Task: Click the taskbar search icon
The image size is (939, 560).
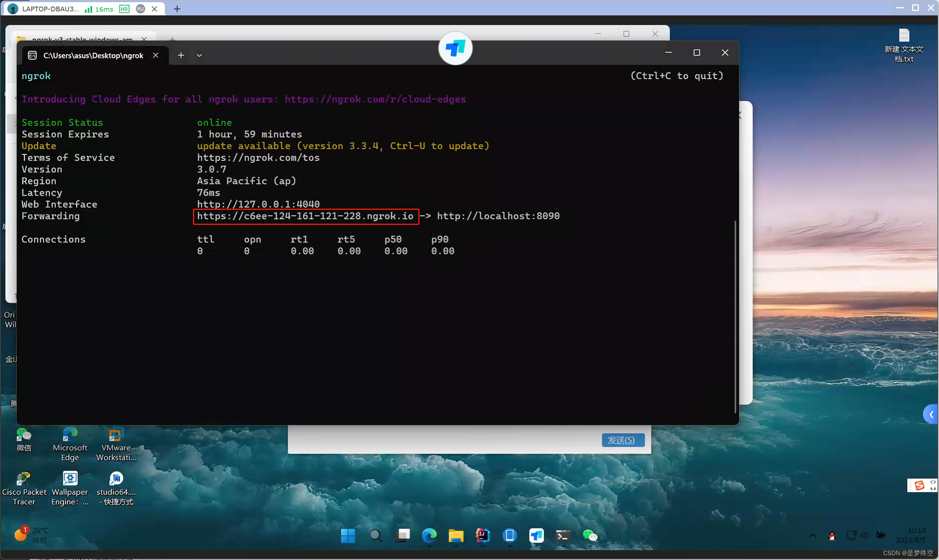Action: tap(375, 535)
